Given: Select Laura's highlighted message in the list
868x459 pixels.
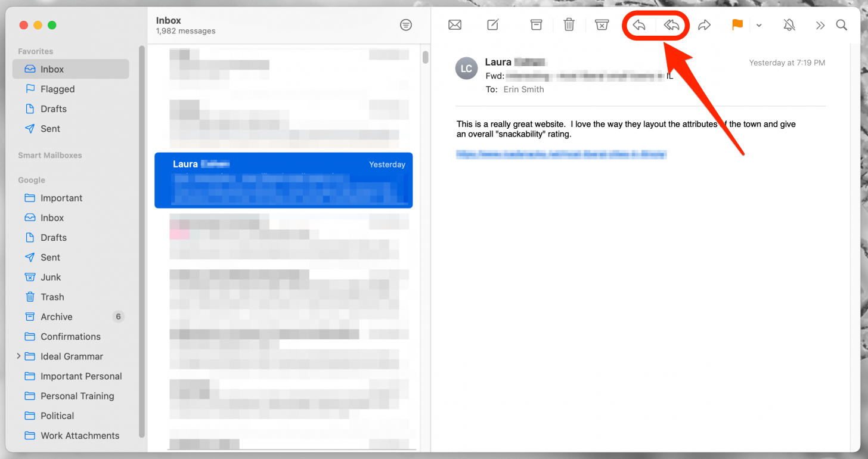Looking at the screenshot, I should click(283, 181).
